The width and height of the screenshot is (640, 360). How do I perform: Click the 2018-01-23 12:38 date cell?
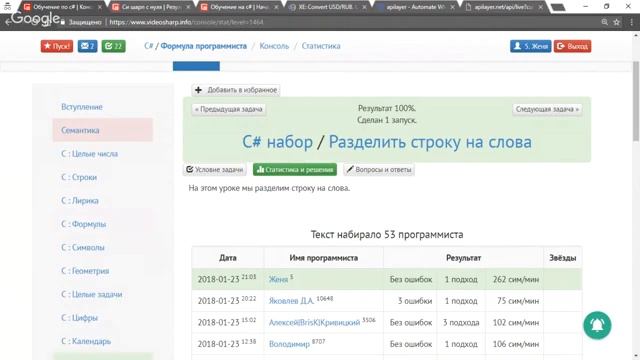click(227, 344)
